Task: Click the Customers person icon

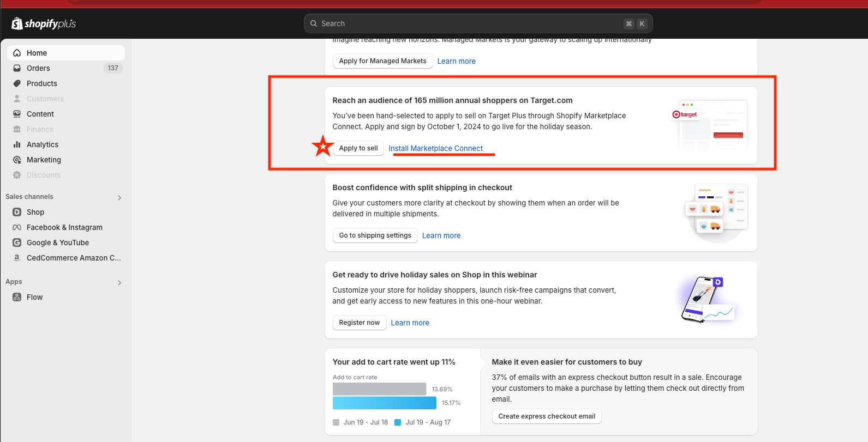Action: (17, 99)
